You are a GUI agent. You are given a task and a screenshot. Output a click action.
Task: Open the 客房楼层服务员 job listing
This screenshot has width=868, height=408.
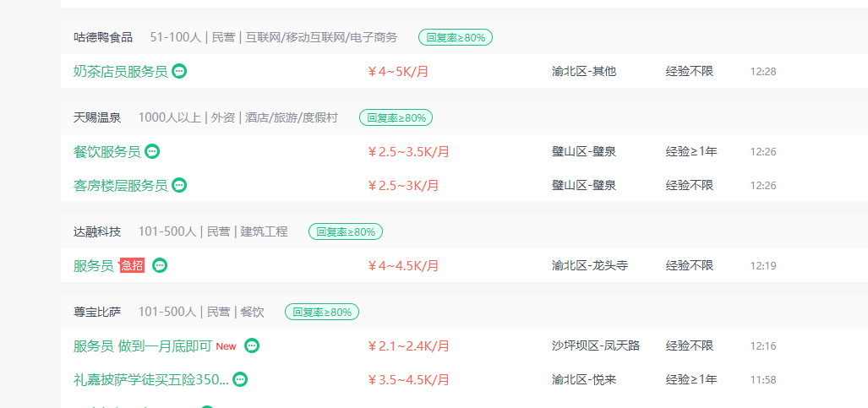(x=120, y=186)
